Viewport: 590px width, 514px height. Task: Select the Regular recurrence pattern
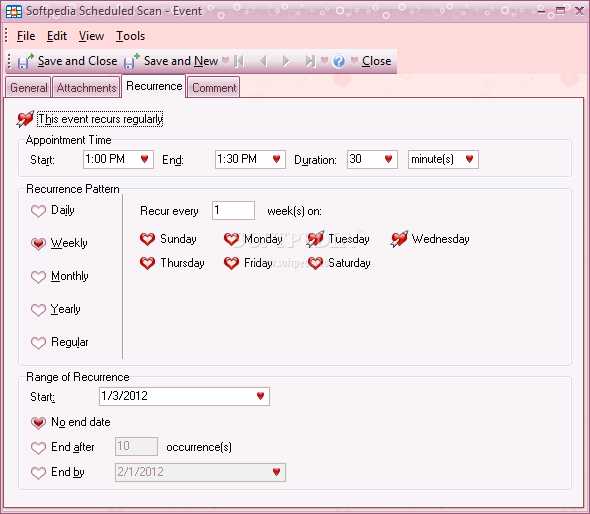point(38,343)
